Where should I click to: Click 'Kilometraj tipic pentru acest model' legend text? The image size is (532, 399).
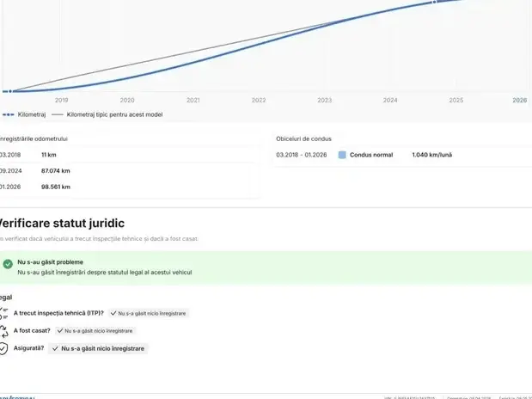pyautogui.click(x=114, y=114)
